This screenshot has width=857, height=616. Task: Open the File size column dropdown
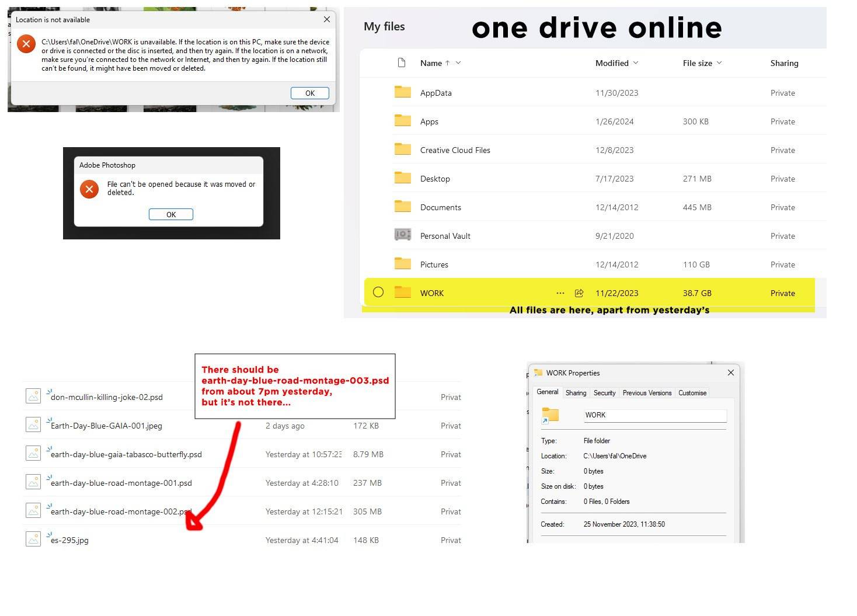(x=719, y=62)
